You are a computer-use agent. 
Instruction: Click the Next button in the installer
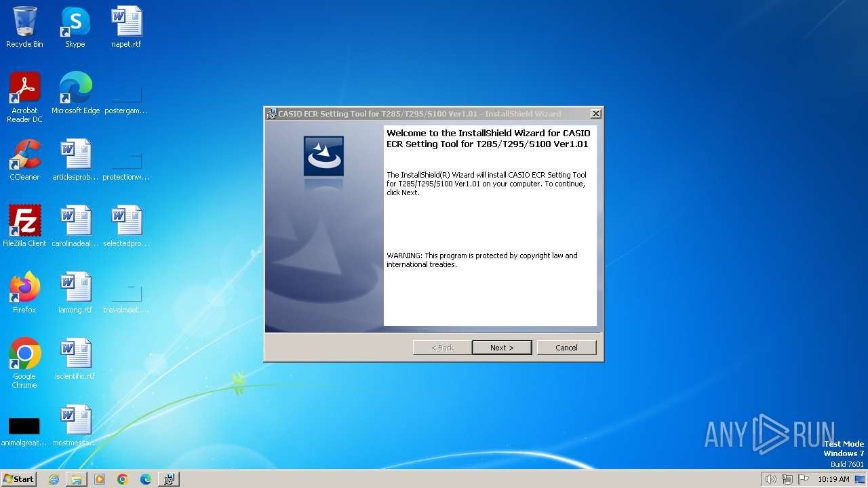coord(502,348)
